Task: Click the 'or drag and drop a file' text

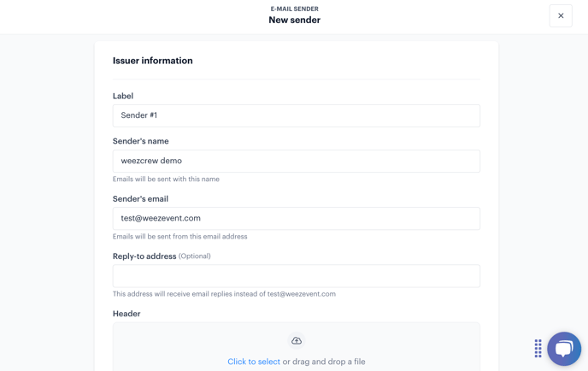Action: [324, 362]
